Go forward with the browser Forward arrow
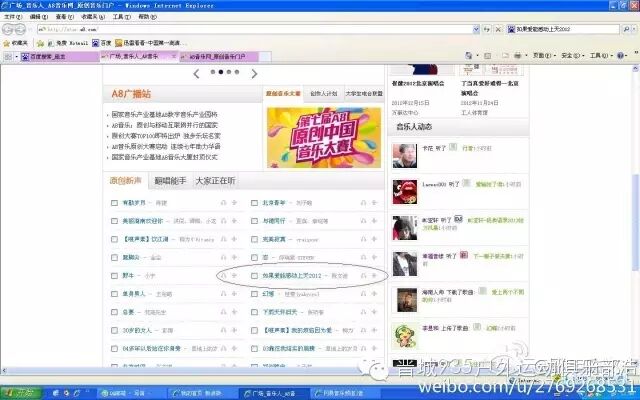The image size is (640, 400). (x=20, y=29)
